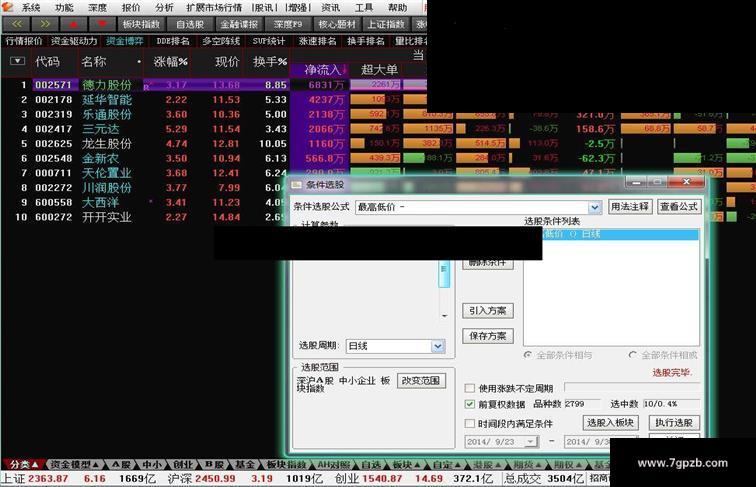Open the 资讯 menu
Image resolution: width=756 pixels, height=487 pixels.
coord(330,7)
